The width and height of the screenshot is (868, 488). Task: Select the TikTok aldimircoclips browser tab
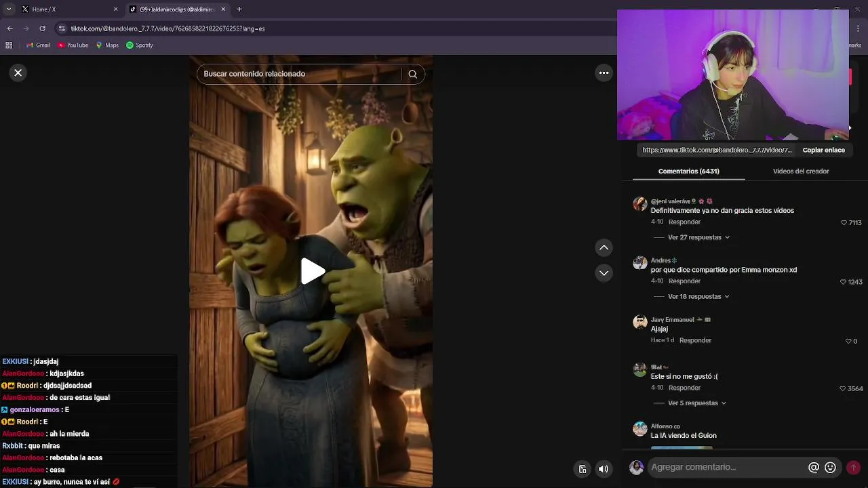pyautogui.click(x=178, y=9)
